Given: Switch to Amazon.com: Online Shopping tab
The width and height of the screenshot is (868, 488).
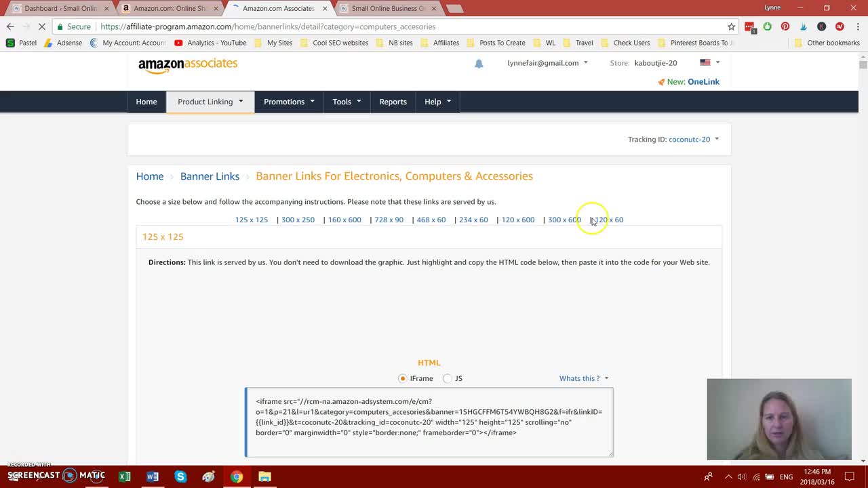Looking at the screenshot, I should click(170, 8).
